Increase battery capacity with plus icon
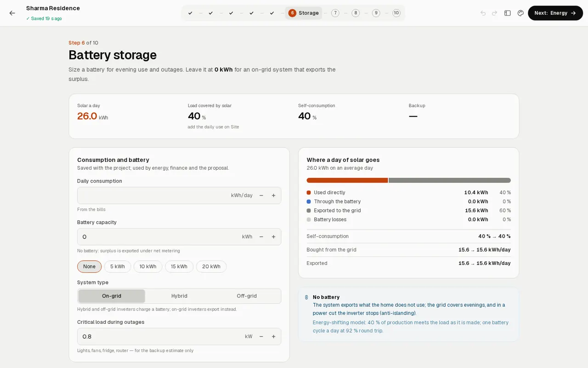The height and width of the screenshot is (368, 588). 273,237
